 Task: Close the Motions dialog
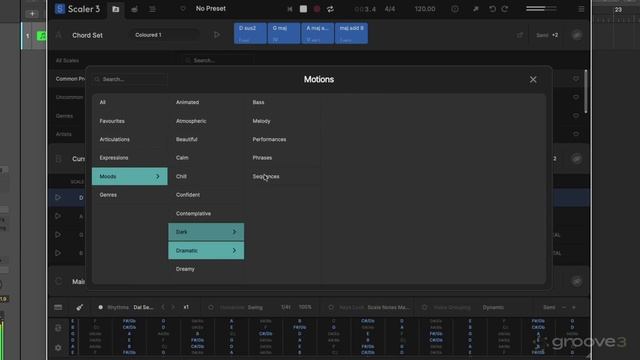pos(533,80)
